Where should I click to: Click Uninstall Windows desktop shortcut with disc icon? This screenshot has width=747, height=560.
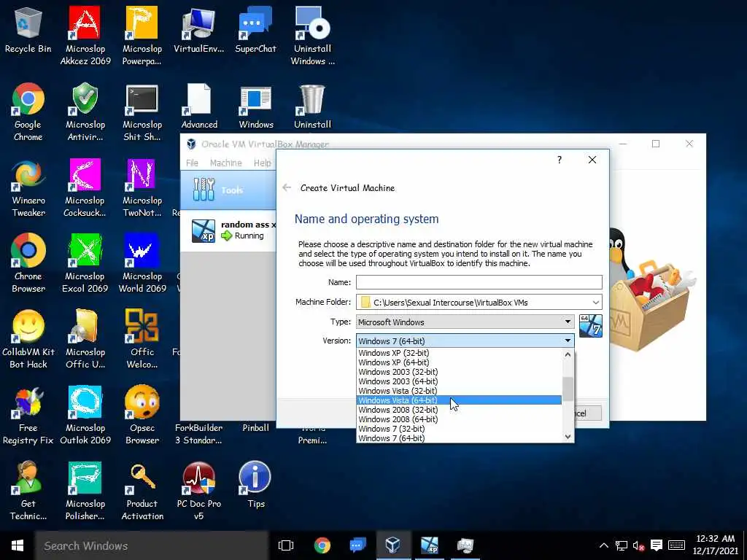pyautogui.click(x=312, y=36)
